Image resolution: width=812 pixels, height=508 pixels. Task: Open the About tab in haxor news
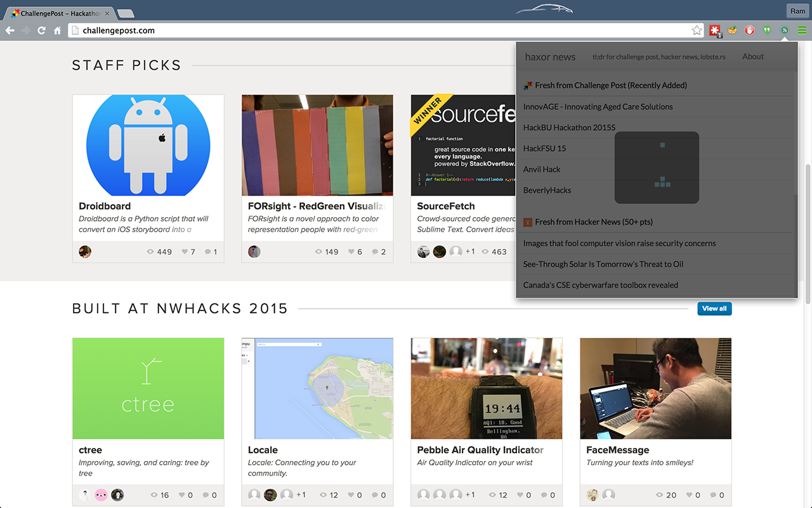[753, 57]
